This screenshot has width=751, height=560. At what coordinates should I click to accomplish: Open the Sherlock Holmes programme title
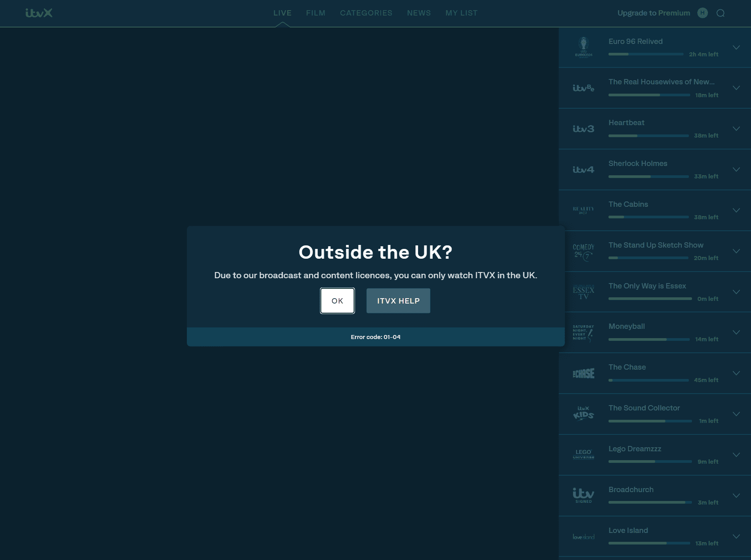click(638, 164)
